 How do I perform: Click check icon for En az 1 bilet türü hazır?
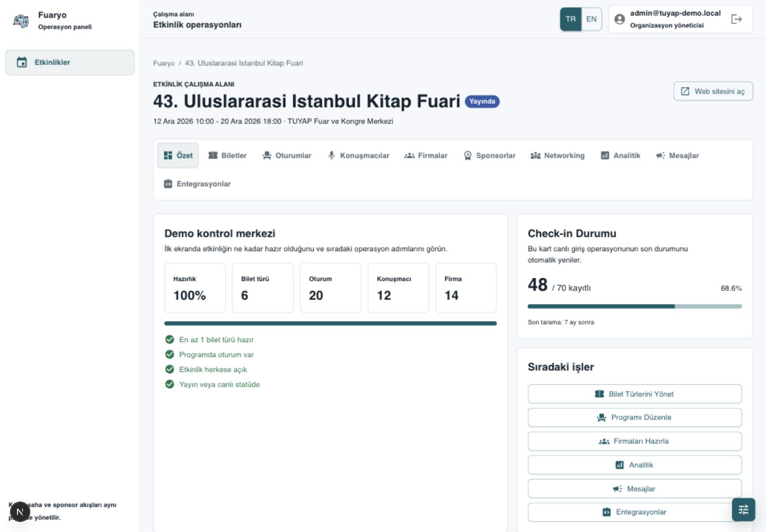pyautogui.click(x=170, y=339)
